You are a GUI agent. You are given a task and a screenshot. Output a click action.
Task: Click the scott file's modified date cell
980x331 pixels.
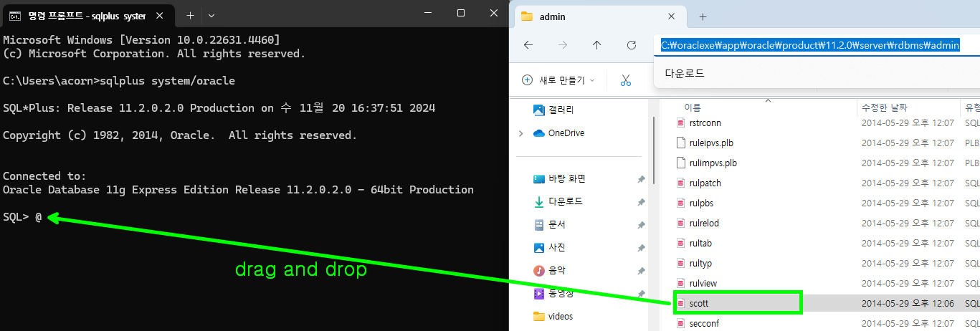tap(908, 303)
